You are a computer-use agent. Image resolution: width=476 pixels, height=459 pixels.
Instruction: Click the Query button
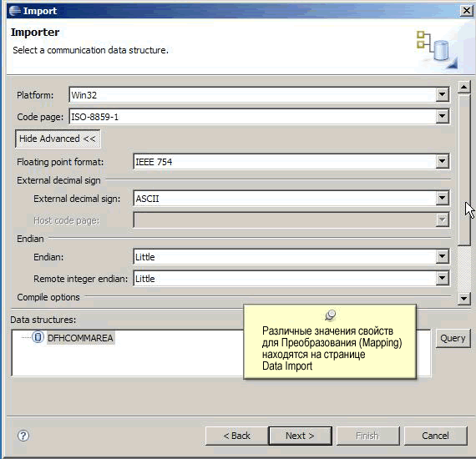(453, 338)
